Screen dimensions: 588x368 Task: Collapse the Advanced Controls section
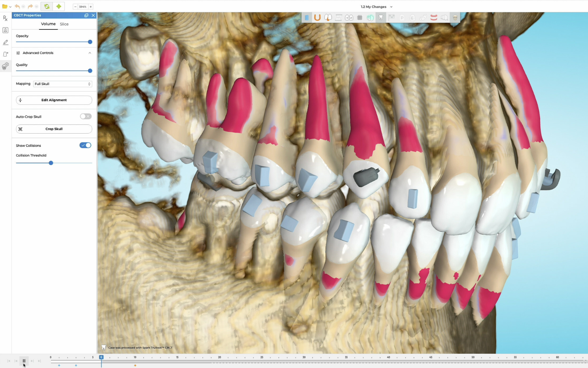coord(90,53)
